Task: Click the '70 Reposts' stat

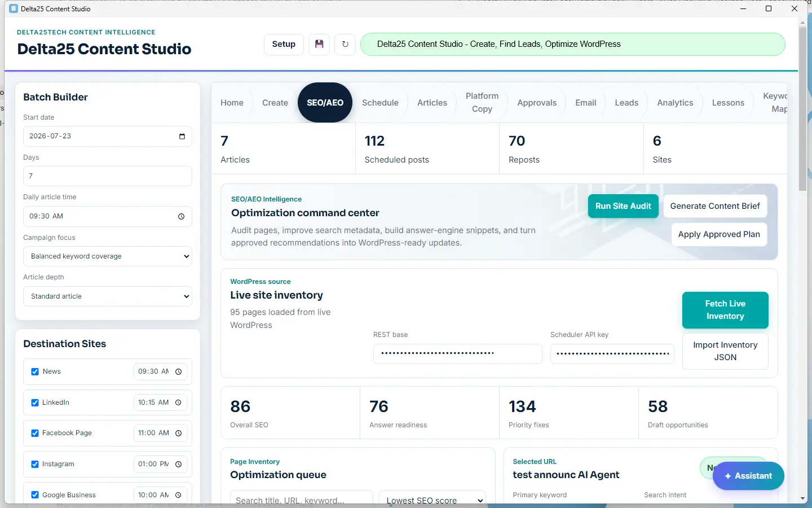Action: pos(571,149)
